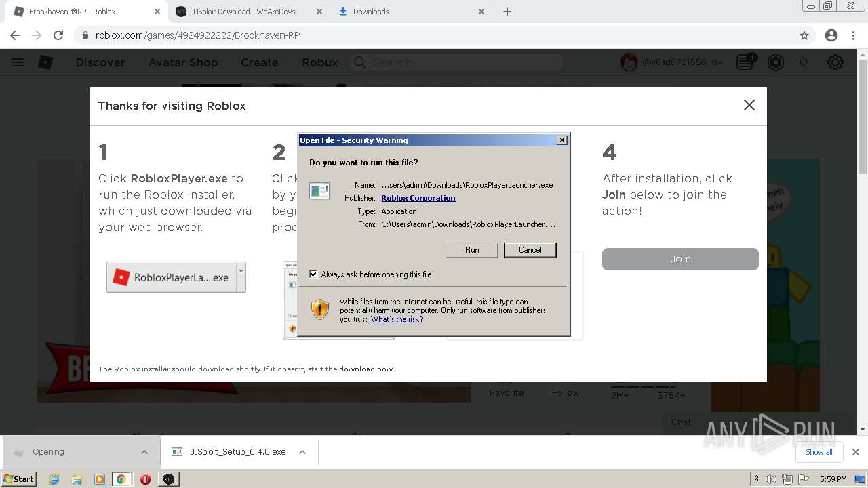Open the Roblox hamburger menu
This screenshot has width=868, height=488.
pos(18,62)
